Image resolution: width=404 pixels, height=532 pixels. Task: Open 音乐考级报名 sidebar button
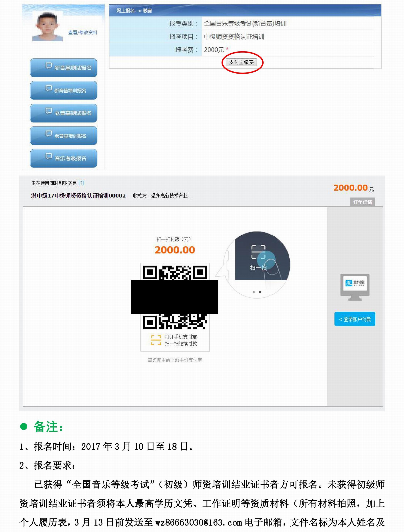click(64, 158)
